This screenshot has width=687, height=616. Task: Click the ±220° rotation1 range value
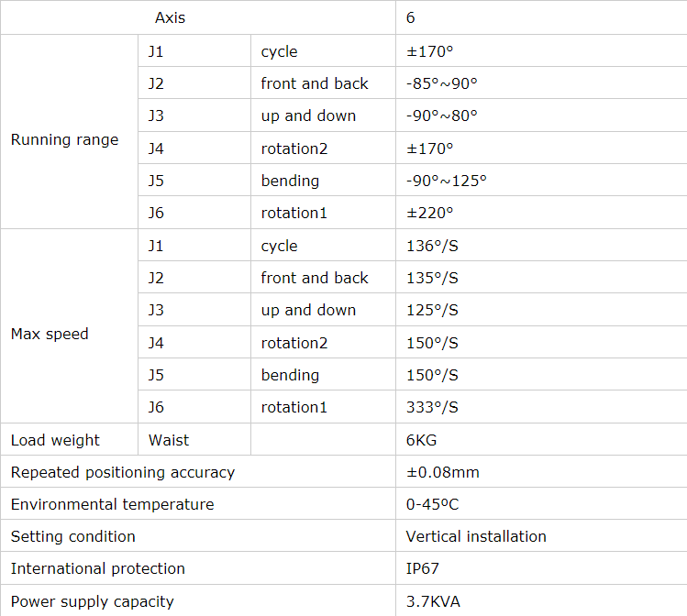pos(430,213)
